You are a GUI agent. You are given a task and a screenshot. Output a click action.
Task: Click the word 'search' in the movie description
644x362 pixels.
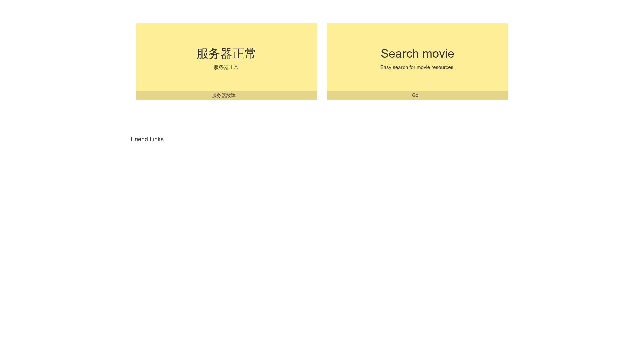[x=400, y=67]
